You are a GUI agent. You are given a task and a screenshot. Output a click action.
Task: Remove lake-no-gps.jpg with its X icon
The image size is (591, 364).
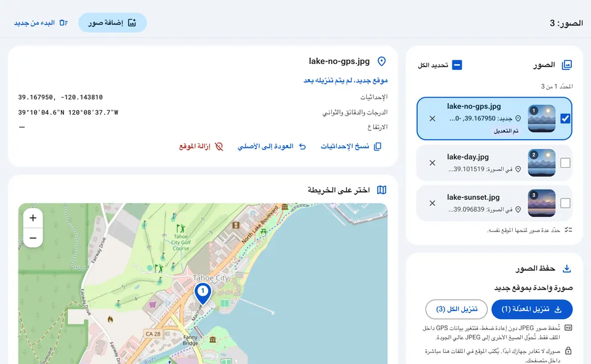coord(432,119)
